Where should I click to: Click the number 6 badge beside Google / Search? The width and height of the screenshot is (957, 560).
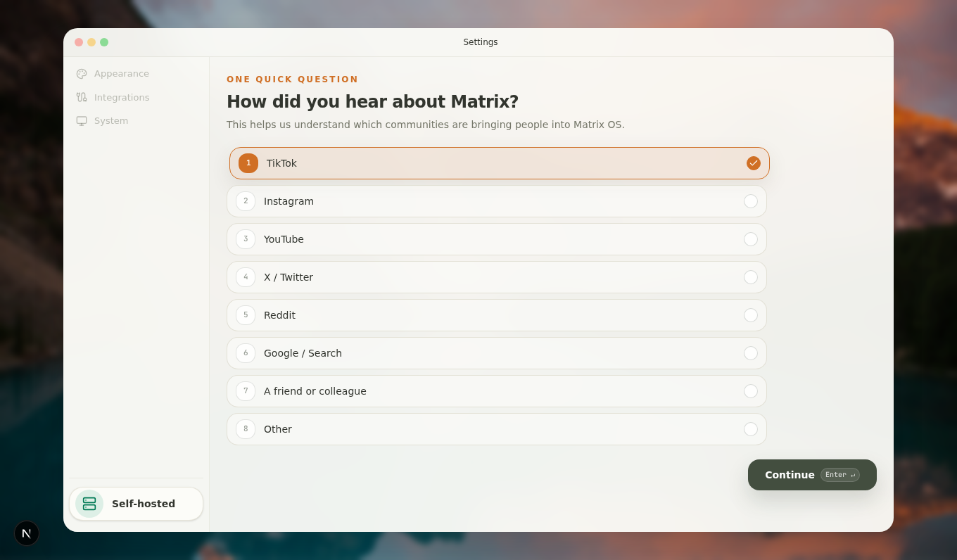[x=246, y=353]
